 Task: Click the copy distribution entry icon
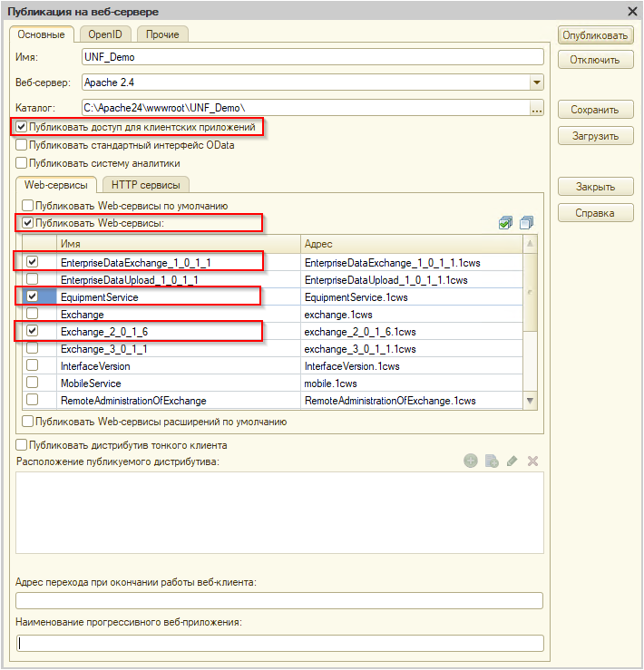(492, 461)
